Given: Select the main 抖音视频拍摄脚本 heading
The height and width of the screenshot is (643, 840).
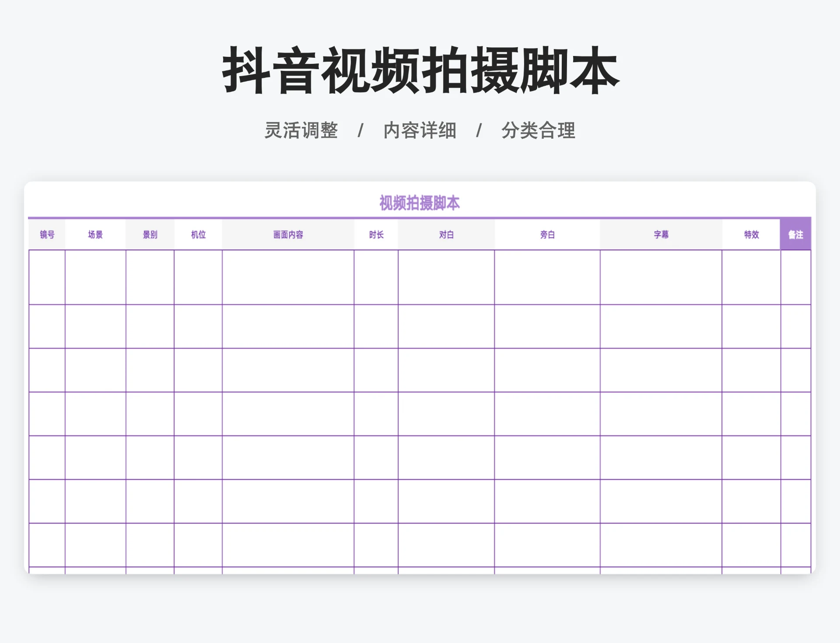Looking at the screenshot, I should (420, 70).
